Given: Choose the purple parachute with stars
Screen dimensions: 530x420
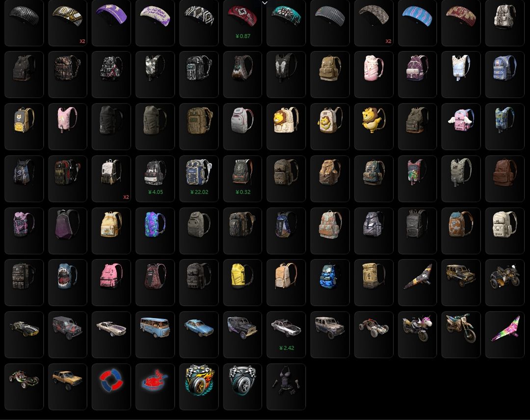Looking at the screenshot, I should click(111, 23).
